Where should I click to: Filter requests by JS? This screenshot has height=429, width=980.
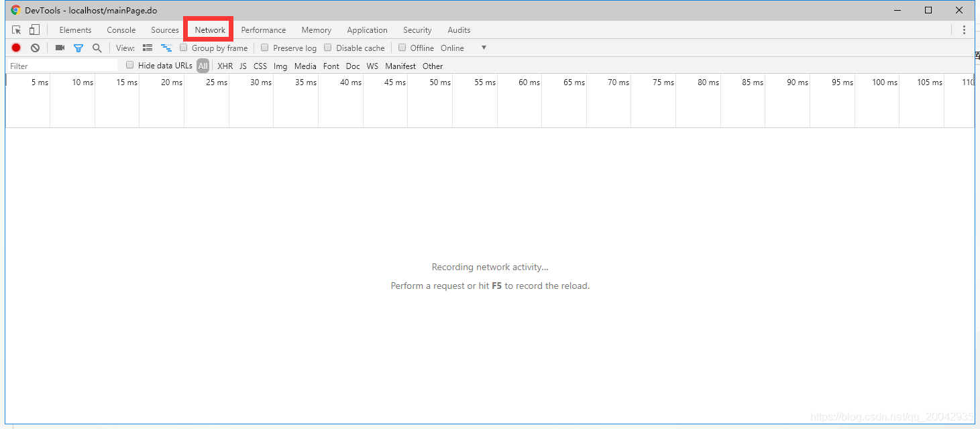pos(243,66)
